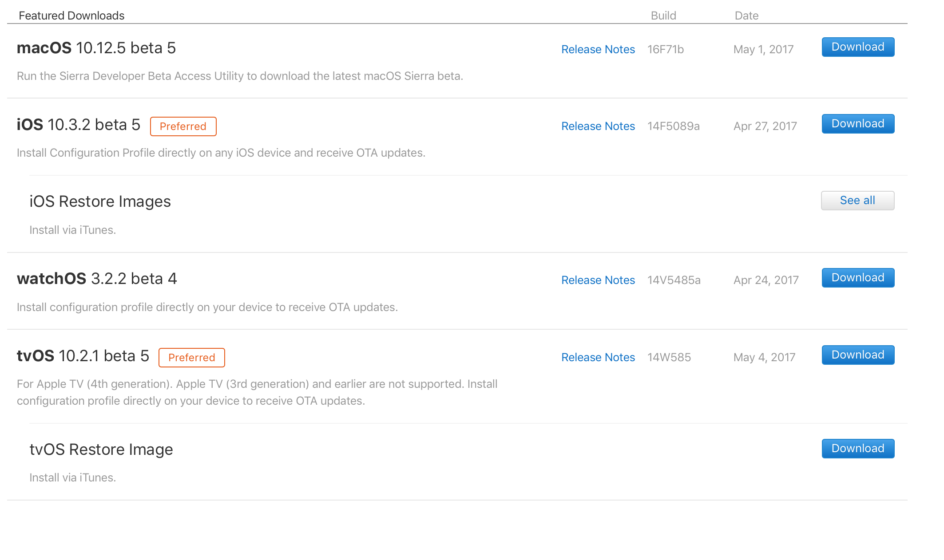Click build number 14W585
The image size is (944, 560).
coord(669,357)
